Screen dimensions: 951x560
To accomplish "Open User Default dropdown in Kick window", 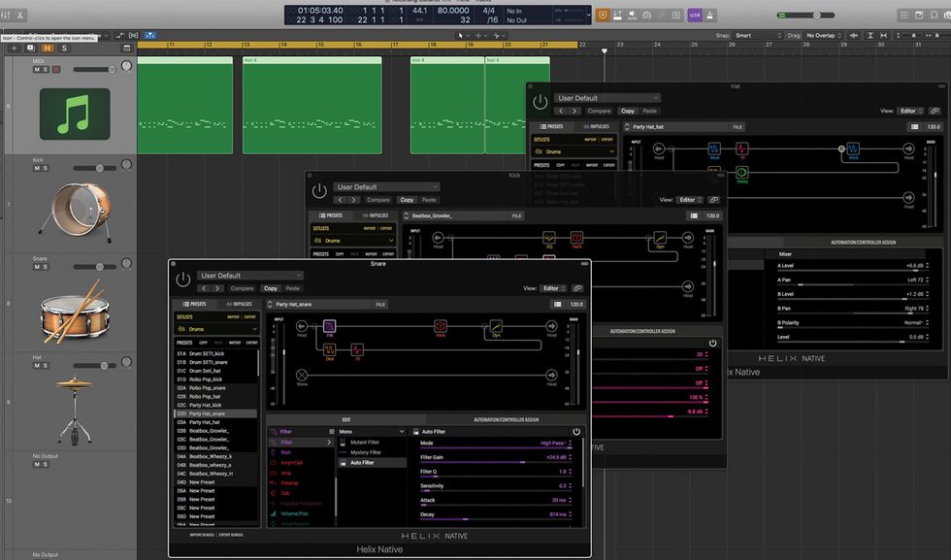I will (386, 187).
